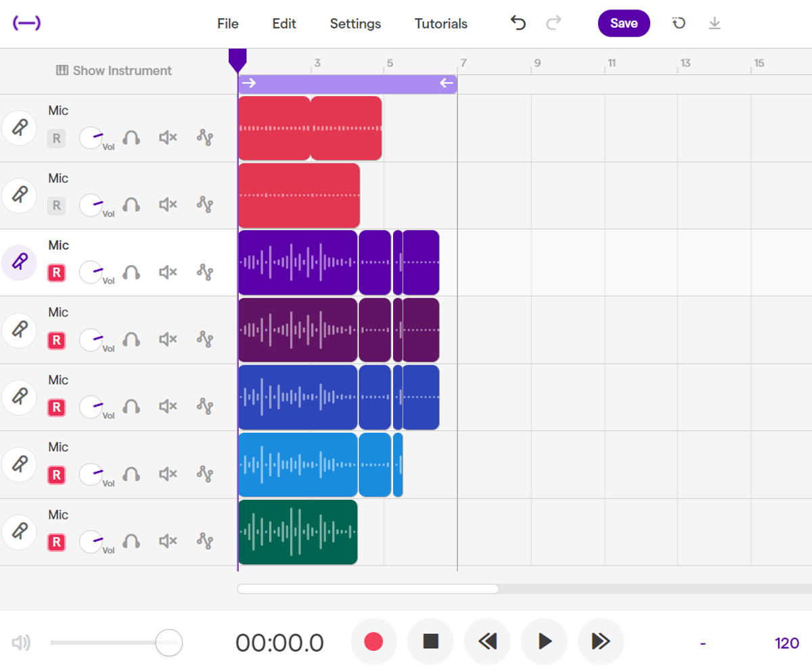812x667 pixels.
Task: Click the download icon in the top bar
Action: [715, 23]
